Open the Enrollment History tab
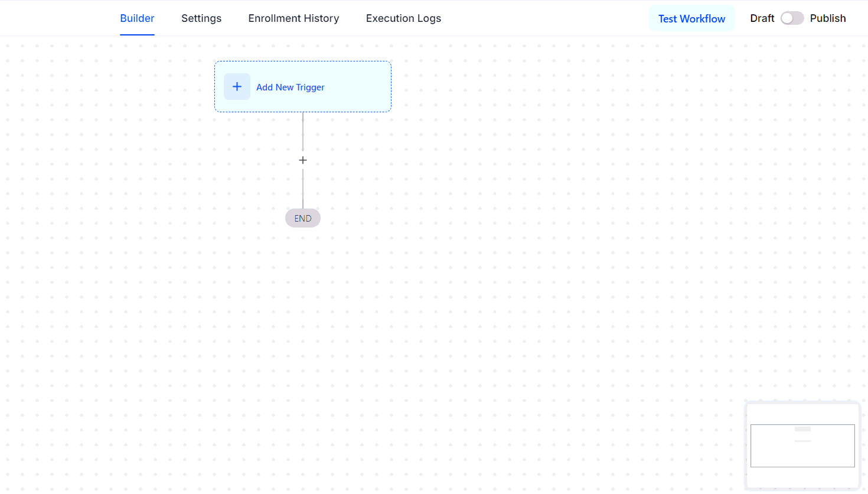 click(x=293, y=18)
